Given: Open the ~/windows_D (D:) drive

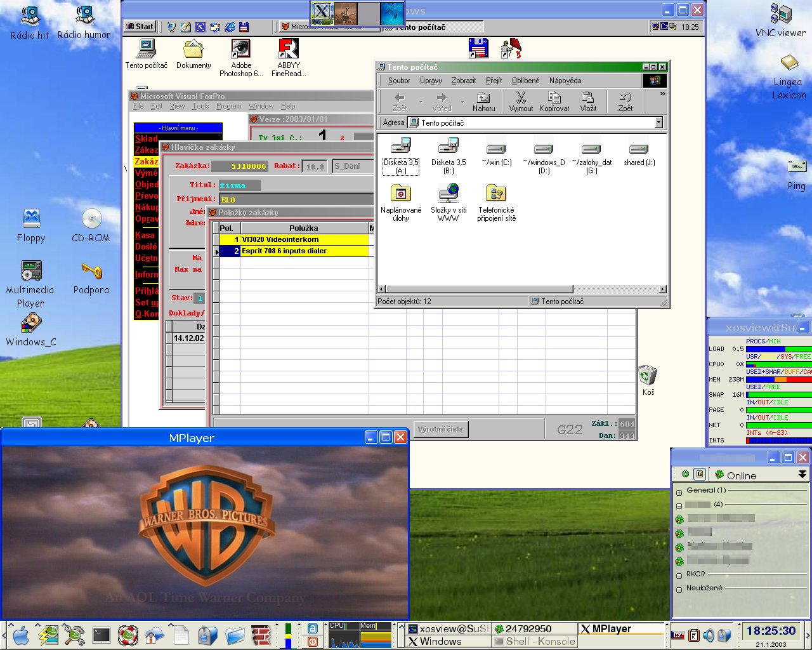Looking at the screenshot, I should [544, 157].
